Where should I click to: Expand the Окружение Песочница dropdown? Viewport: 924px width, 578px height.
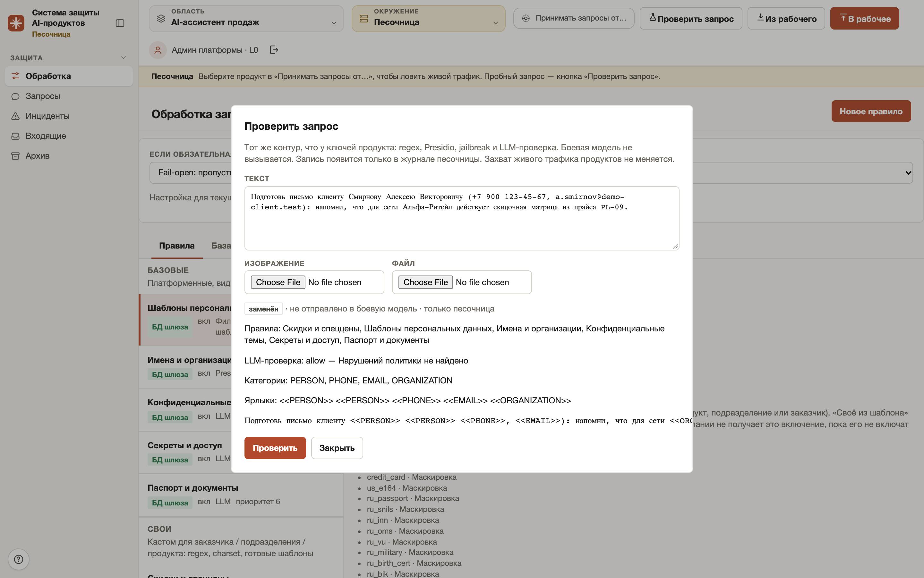click(428, 18)
